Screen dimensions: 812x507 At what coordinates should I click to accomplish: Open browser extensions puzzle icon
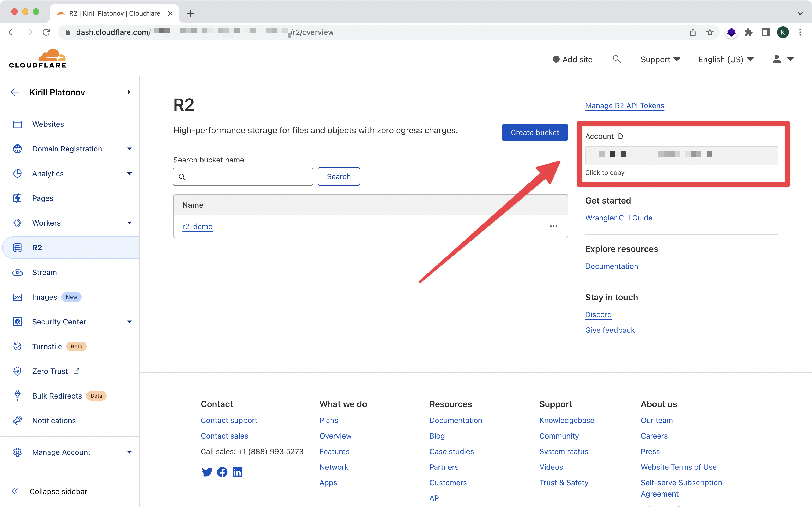pyautogui.click(x=749, y=32)
